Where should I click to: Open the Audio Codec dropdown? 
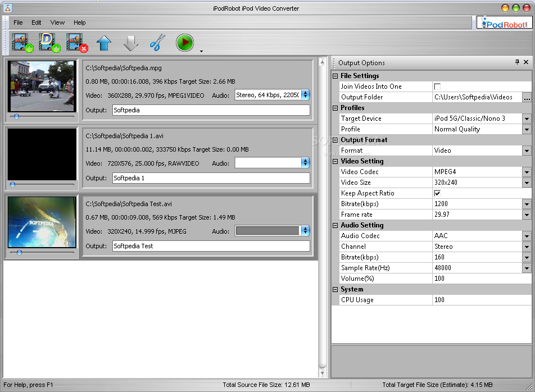click(x=527, y=236)
